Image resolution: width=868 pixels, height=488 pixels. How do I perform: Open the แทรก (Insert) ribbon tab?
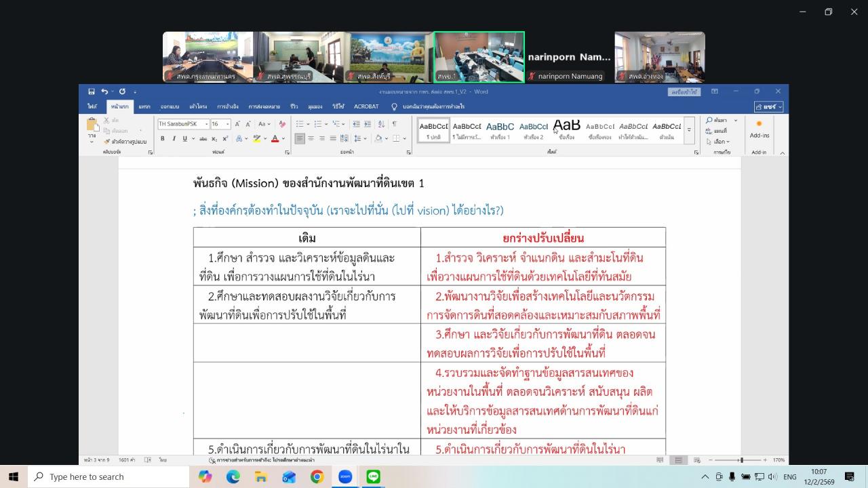coord(146,106)
